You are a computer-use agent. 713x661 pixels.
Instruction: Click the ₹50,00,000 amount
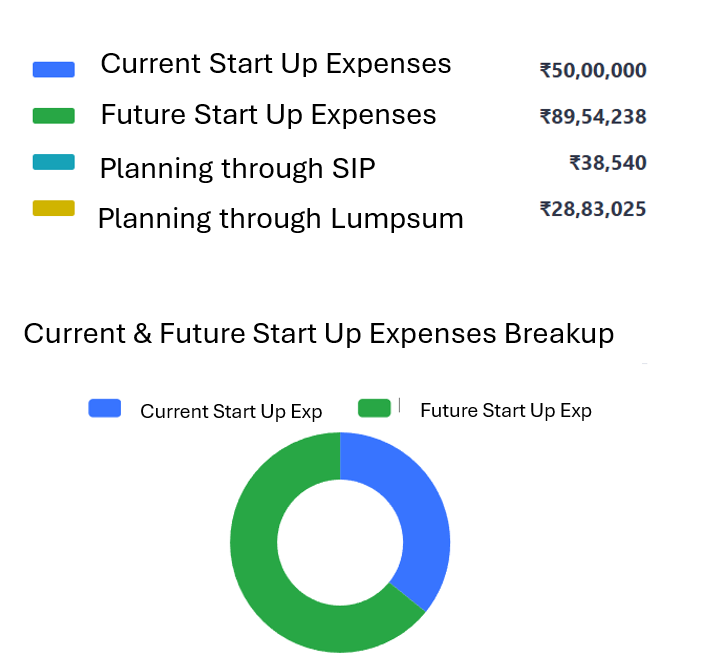(593, 71)
